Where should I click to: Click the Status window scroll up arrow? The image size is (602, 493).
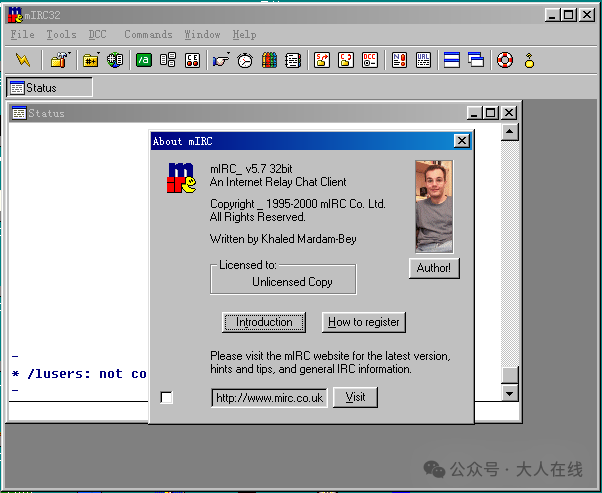[x=510, y=132]
